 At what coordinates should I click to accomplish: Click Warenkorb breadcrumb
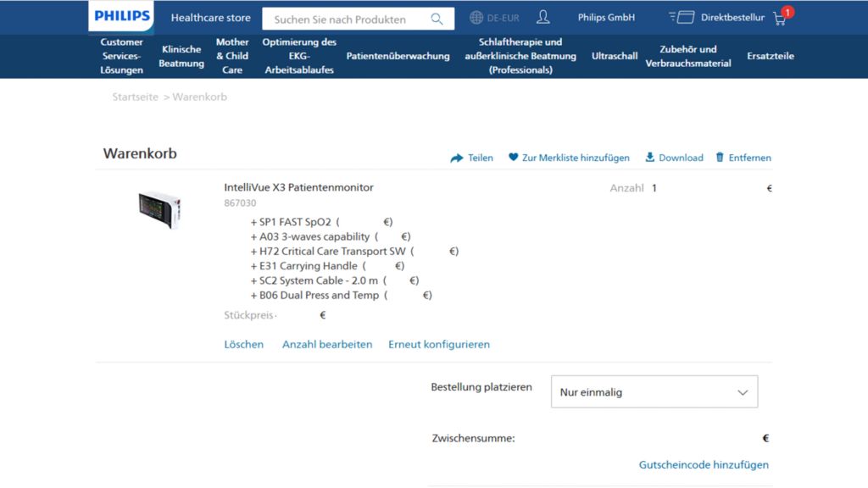pos(199,97)
